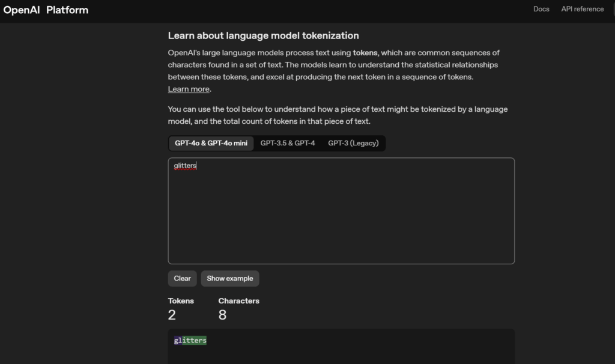Open the API reference page
This screenshot has width=615, height=364.
click(582, 9)
